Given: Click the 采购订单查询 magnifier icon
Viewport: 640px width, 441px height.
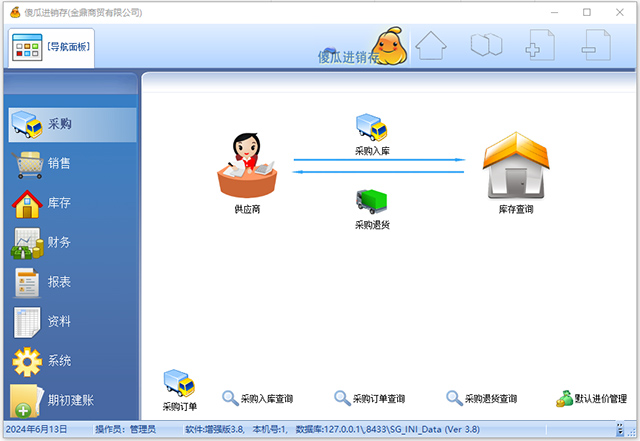Looking at the screenshot, I should (x=342, y=398).
